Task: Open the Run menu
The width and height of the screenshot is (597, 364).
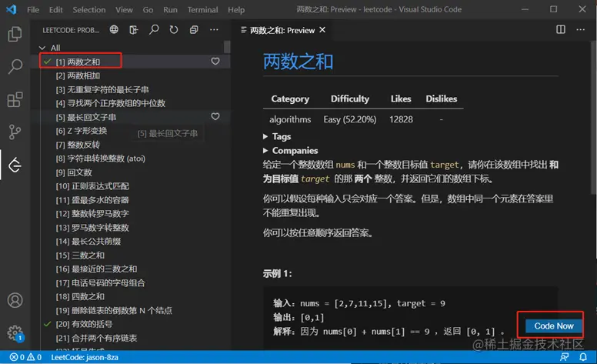Action: click(x=170, y=9)
